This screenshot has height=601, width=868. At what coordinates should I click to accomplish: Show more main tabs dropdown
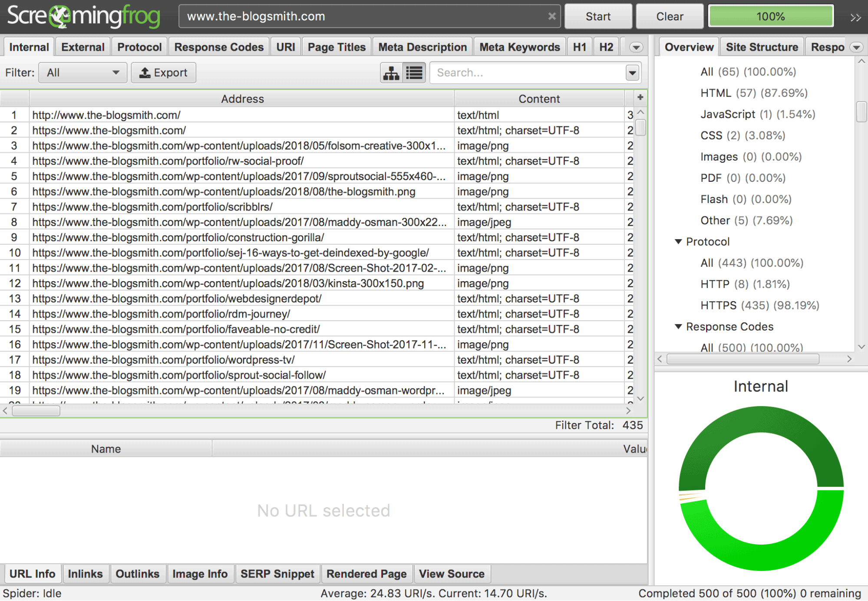[x=636, y=47]
